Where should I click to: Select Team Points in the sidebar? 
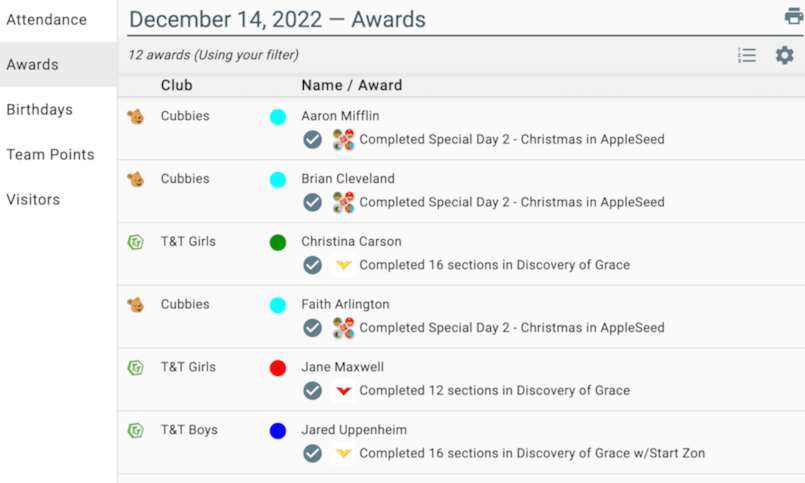pyautogui.click(x=50, y=155)
